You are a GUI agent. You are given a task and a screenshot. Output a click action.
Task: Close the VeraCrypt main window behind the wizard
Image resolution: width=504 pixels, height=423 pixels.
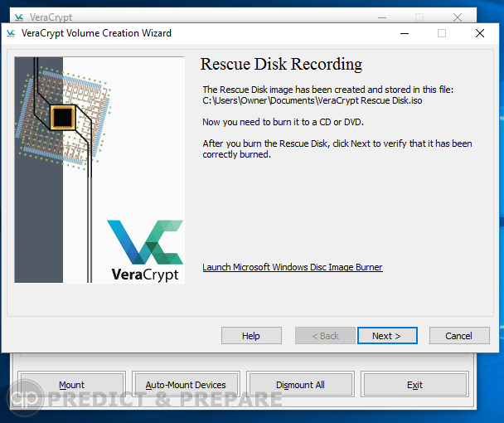[x=457, y=17]
